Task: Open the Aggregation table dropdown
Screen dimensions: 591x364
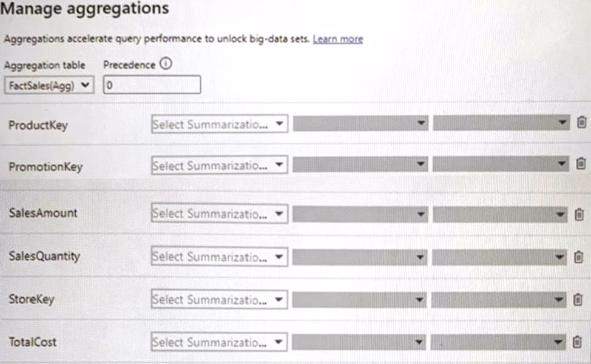Action: point(49,86)
